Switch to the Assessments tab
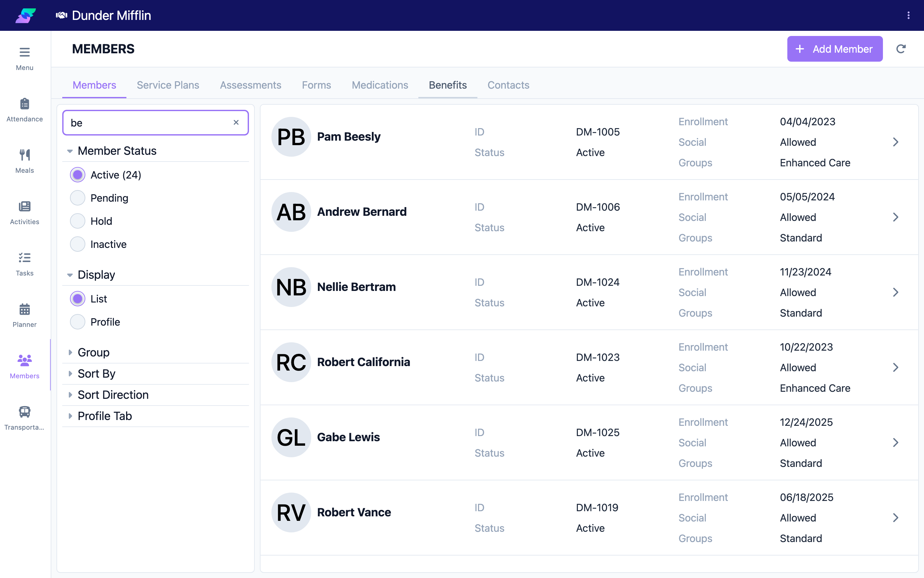This screenshot has height=578, width=924. tap(251, 85)
